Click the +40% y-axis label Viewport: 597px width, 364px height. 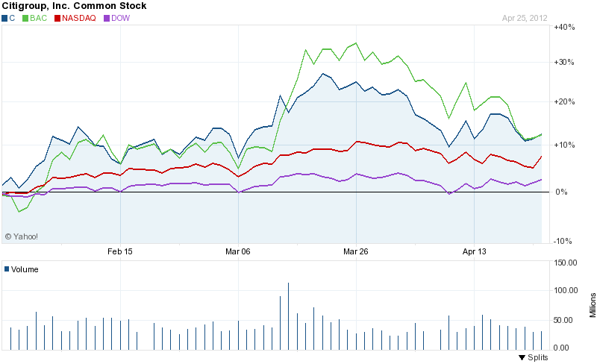pos(563,28)
